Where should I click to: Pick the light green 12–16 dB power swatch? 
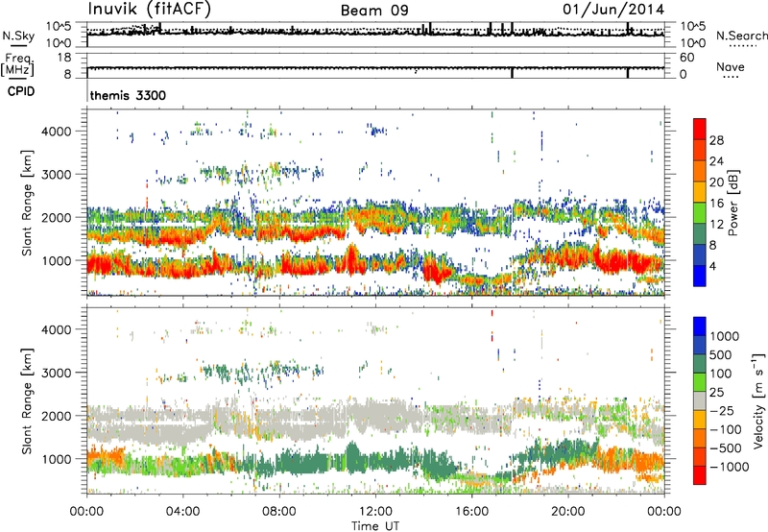pyautogui.click(x=700, y=213)
